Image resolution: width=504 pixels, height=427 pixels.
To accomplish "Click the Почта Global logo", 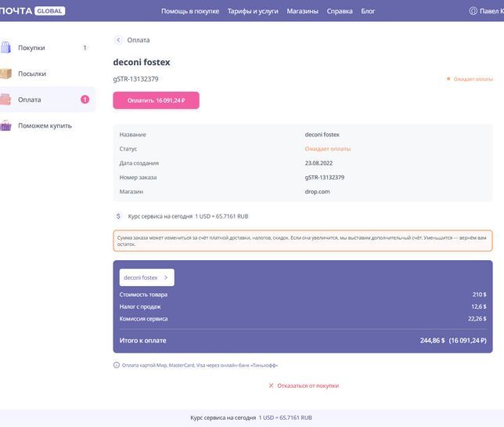I will [31, 11].
